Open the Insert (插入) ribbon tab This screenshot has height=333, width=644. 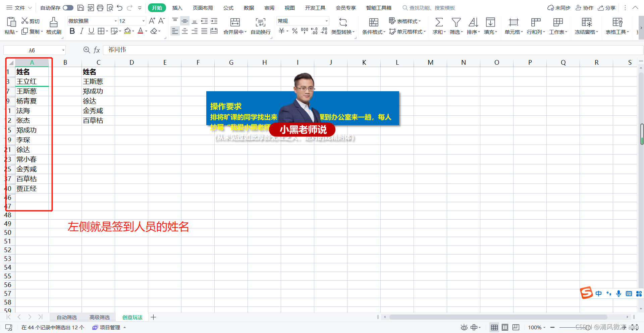point(177,8)
